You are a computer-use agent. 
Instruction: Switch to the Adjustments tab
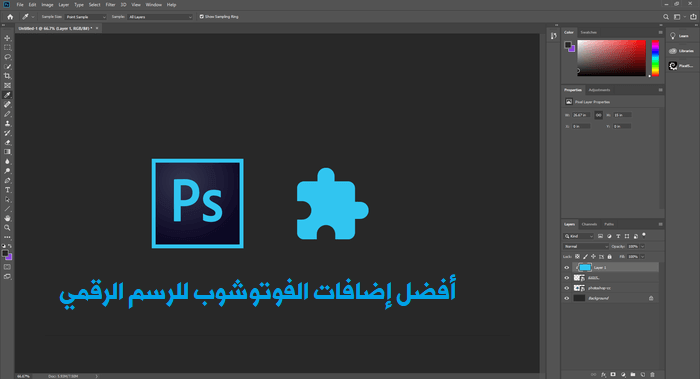coord(599,90)
